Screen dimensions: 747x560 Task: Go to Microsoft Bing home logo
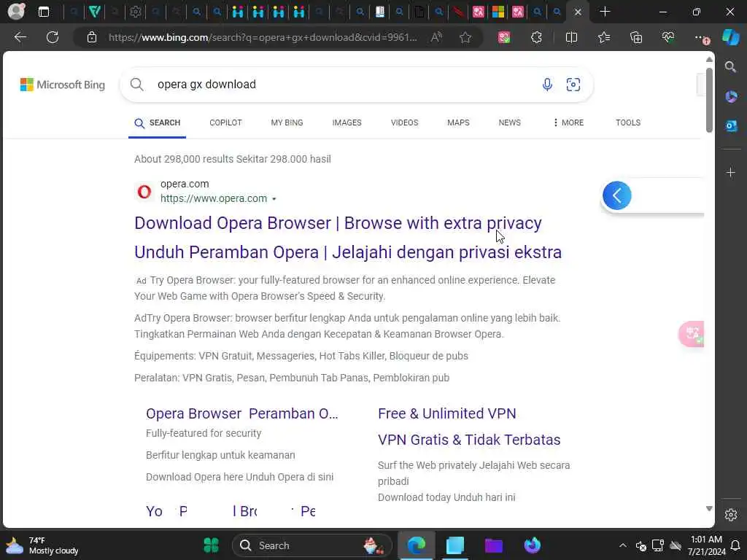(63, 85)
